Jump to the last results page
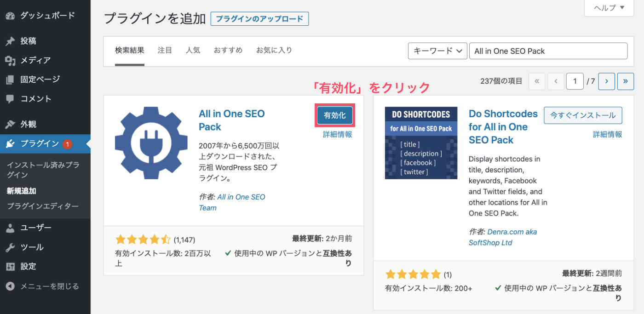Screen dimensions: 644x314 pos(626,81)
